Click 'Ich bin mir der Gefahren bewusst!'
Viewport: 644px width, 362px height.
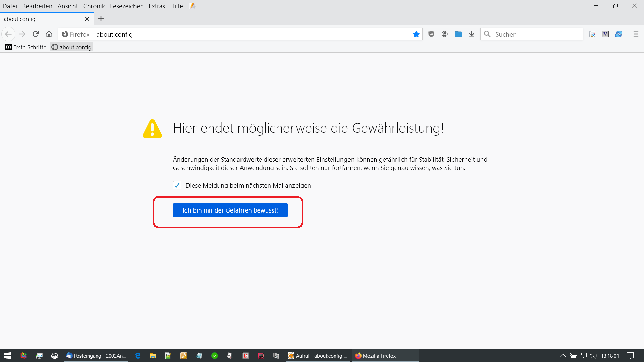click(x=230, y=210)
